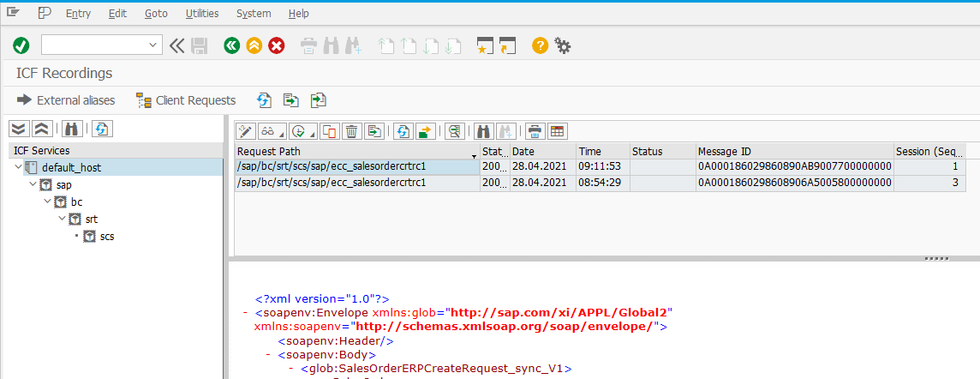Collapse all nodes with double-up arrow icon
The width and height of the screenshot is (980, 379).
41,129
